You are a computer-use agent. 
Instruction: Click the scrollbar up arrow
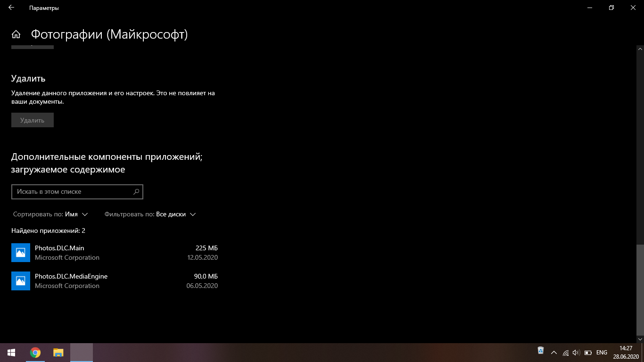point(640,49)
